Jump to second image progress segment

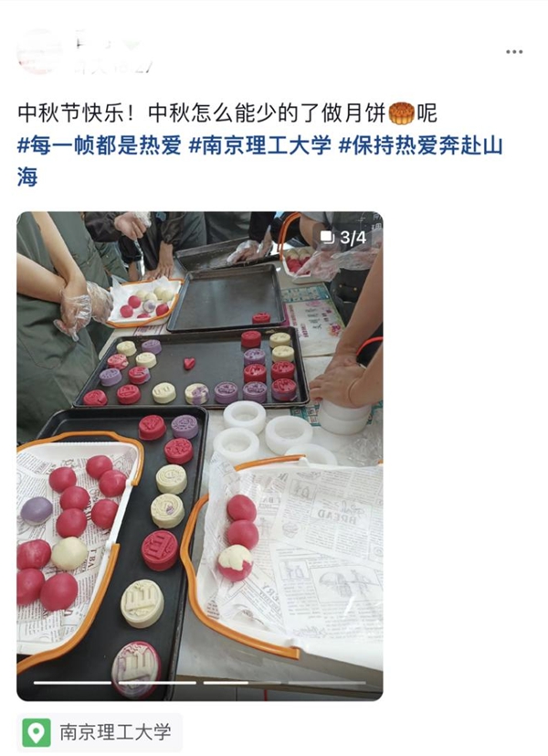157,683
